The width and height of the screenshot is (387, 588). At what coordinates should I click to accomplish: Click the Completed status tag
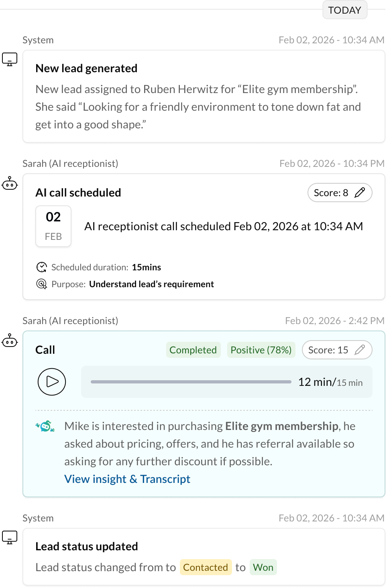click(x=193, y=350)
